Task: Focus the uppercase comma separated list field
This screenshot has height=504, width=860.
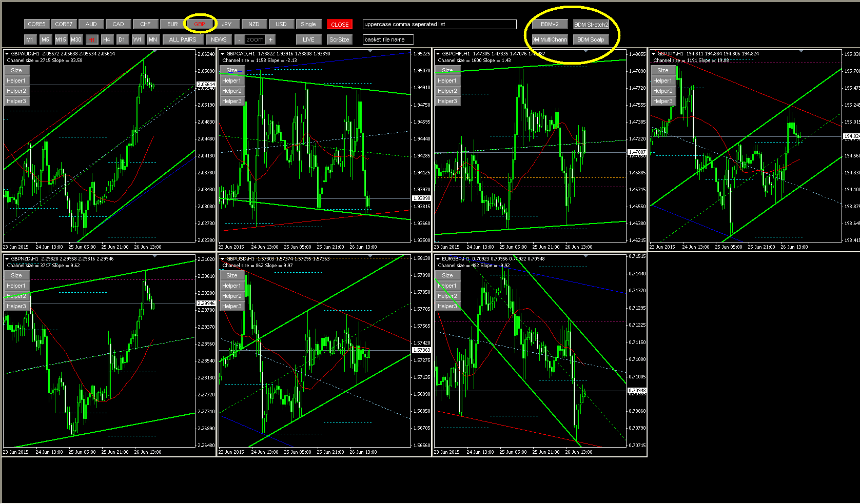Action: tap(439, 24)
